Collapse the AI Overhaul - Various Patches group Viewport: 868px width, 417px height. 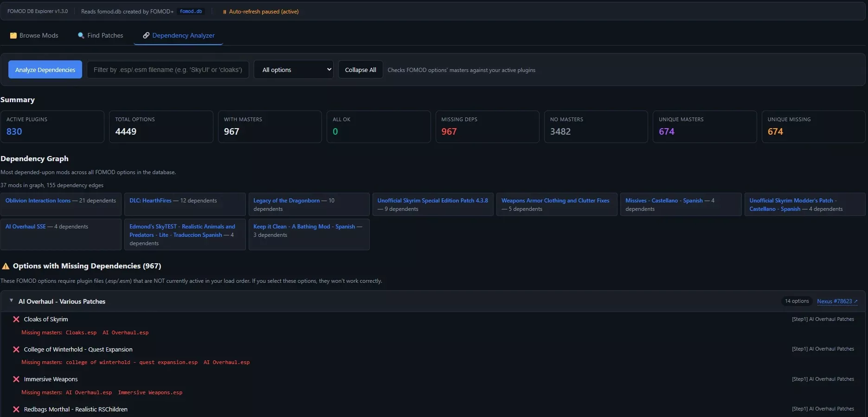point(12,301)
